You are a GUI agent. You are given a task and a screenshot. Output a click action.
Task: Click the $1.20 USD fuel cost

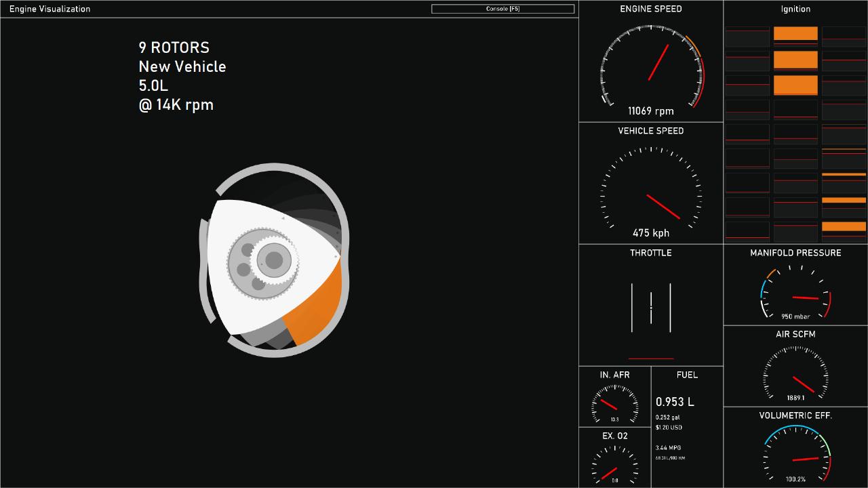pyautogui.click(x=669, y=428)
